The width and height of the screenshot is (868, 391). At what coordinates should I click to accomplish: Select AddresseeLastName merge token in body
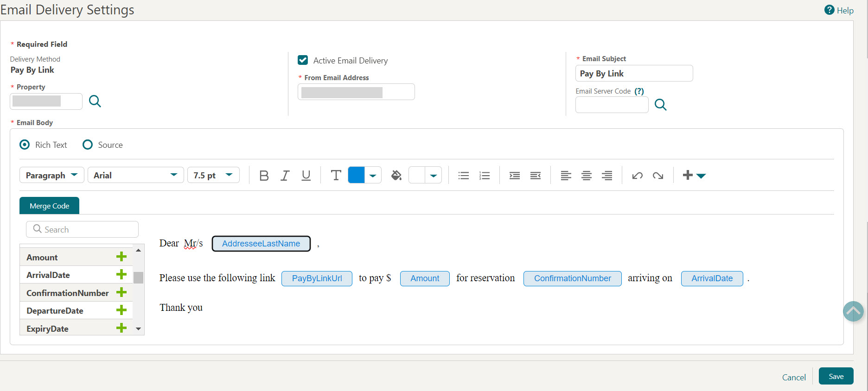pyautogui.click(x=261, y=244)
